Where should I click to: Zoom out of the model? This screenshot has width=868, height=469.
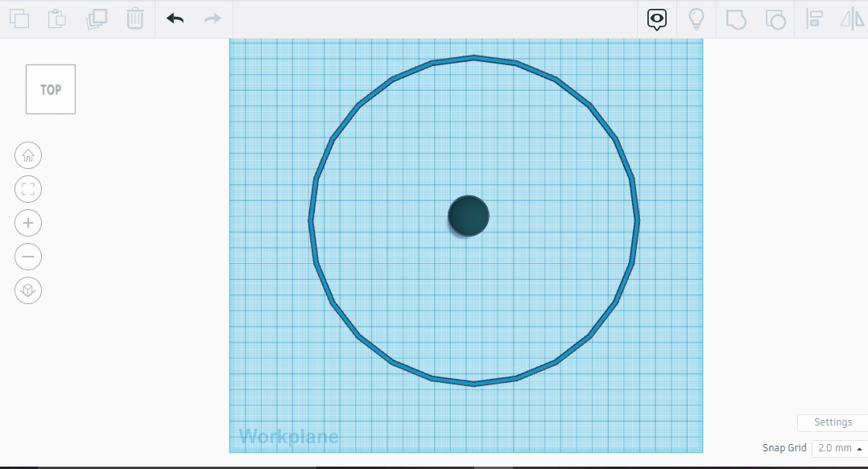pos(28,257)
